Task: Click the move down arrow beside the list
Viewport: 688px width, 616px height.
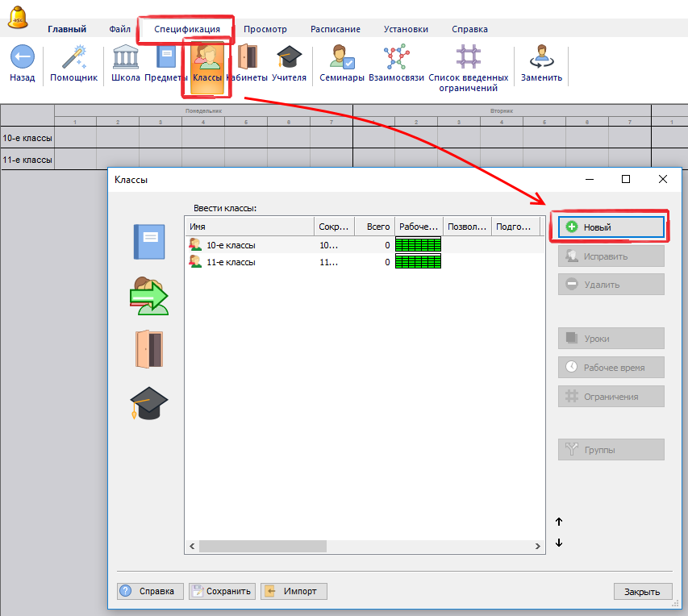Action: (559, 543)
